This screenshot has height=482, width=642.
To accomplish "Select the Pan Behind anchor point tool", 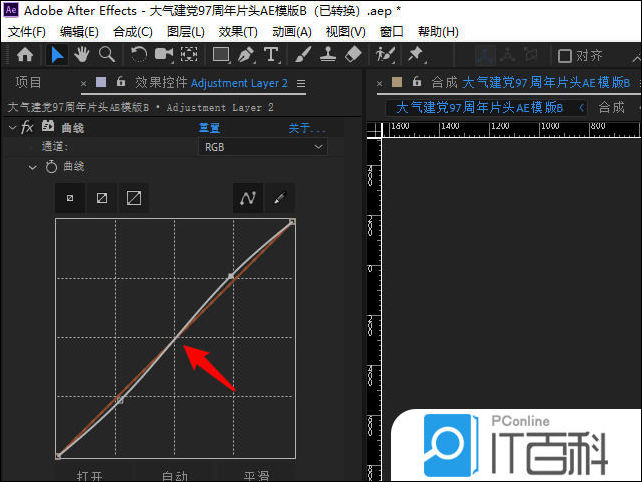I will [189, 54].
